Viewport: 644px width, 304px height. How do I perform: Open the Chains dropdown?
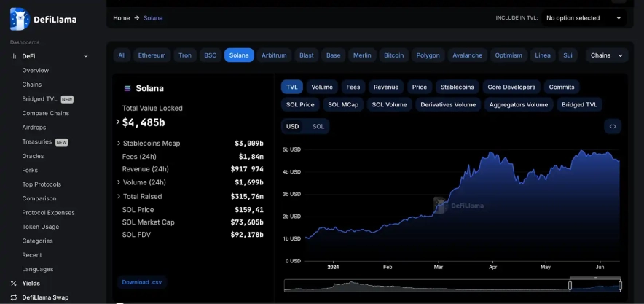click(x=607, y=55)
